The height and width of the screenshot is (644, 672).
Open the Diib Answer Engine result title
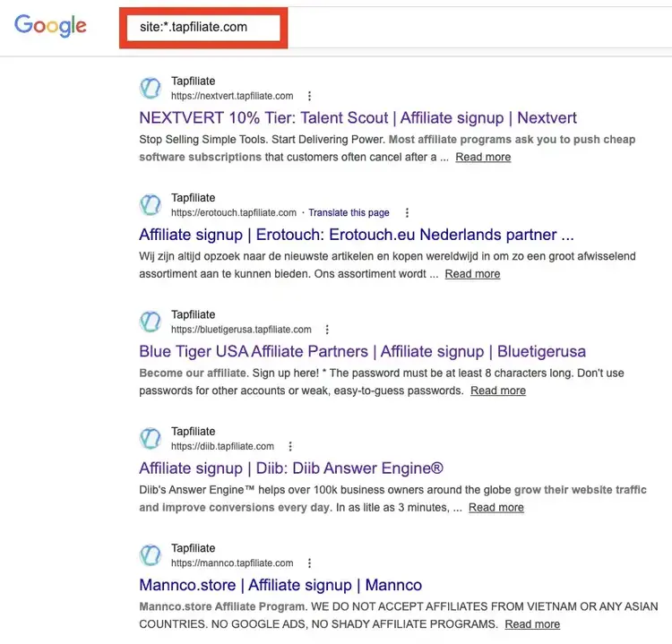point(291,468)
